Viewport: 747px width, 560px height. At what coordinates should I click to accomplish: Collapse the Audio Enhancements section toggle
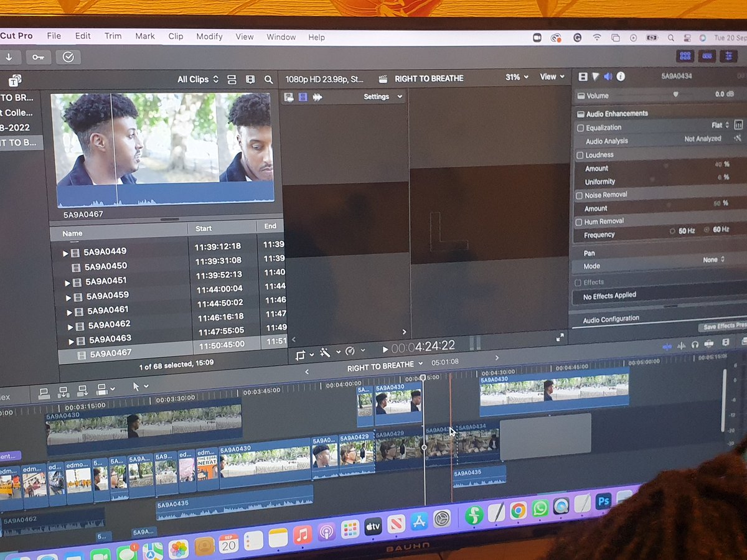tap(581, 114)
